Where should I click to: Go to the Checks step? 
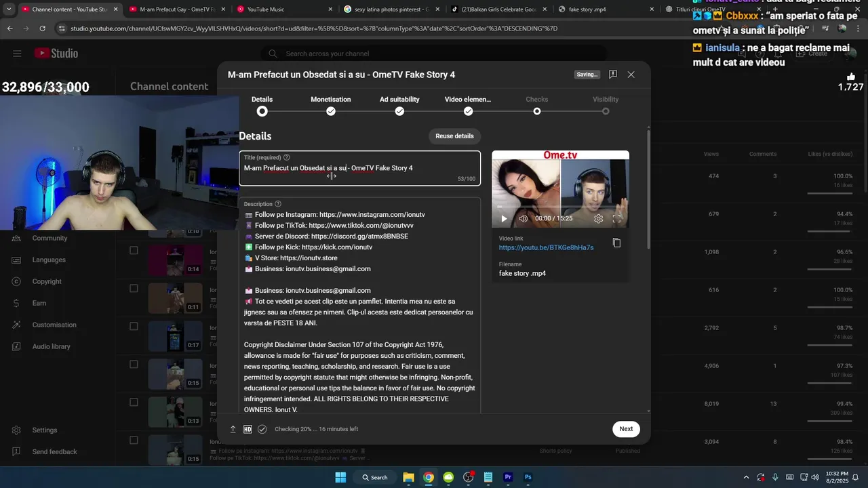[x=537, y=106]
